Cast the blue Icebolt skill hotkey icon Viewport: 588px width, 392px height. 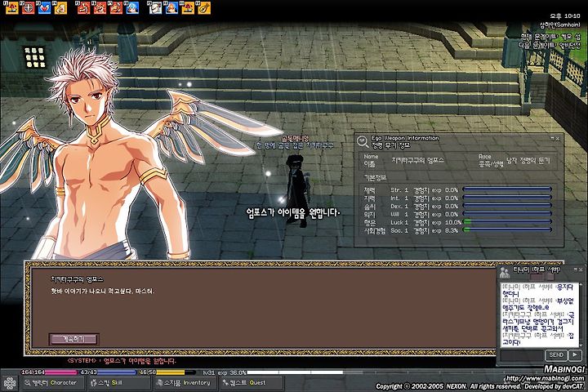(x=132, y=7)
